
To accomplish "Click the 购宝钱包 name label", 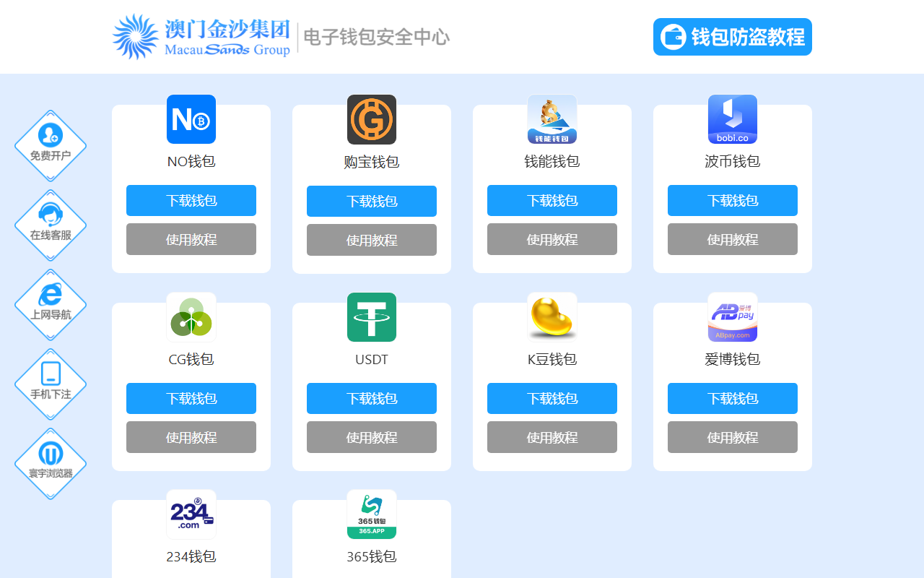I will click(372, 162).
